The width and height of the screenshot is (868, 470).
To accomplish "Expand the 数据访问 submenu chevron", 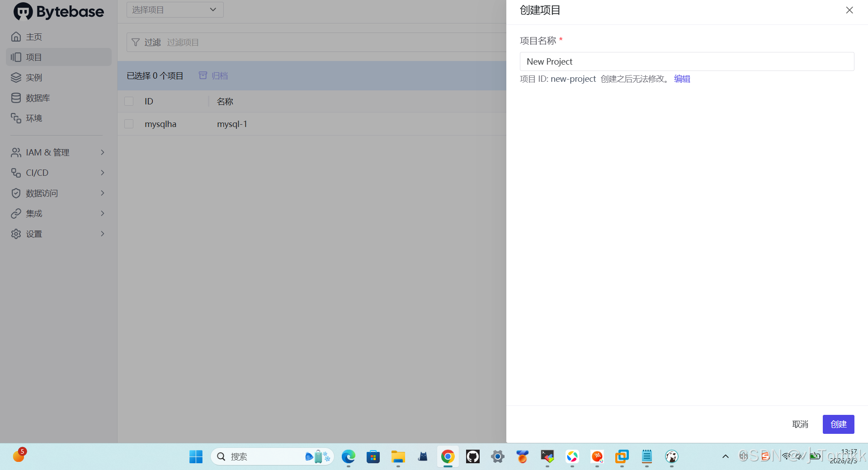I will pos(103,193).
